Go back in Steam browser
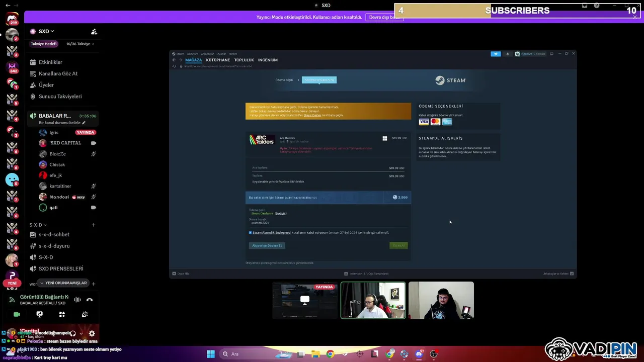This screenshot has height=362, width=644. [174, 60]
